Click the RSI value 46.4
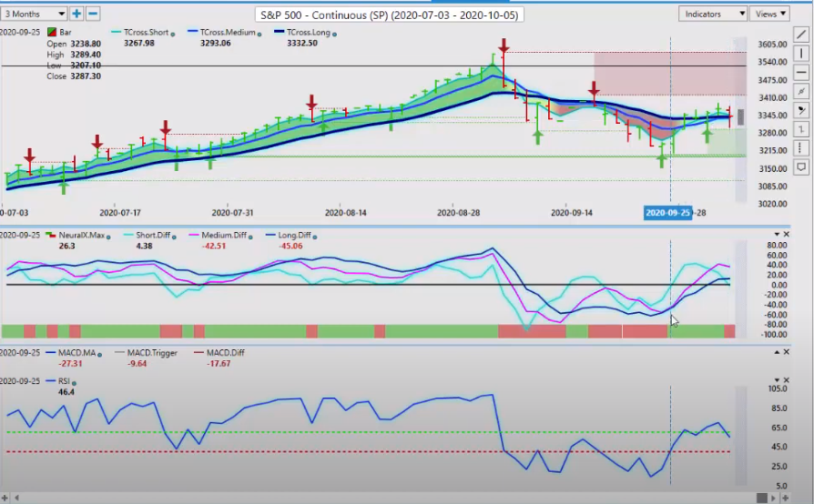Screen dimensions: 814x504 pos(66,392)
